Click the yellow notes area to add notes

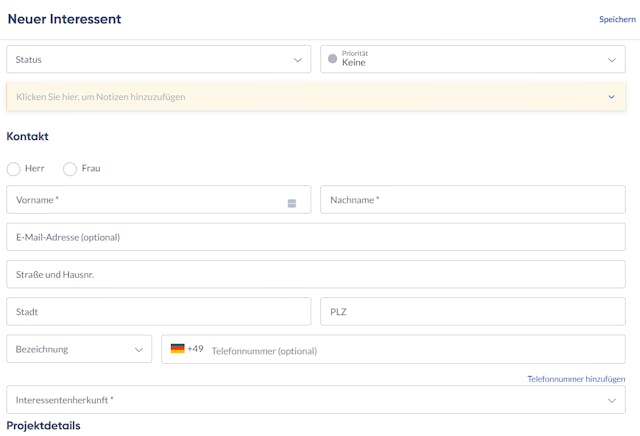pyautogui.click(x=300, y=97)
